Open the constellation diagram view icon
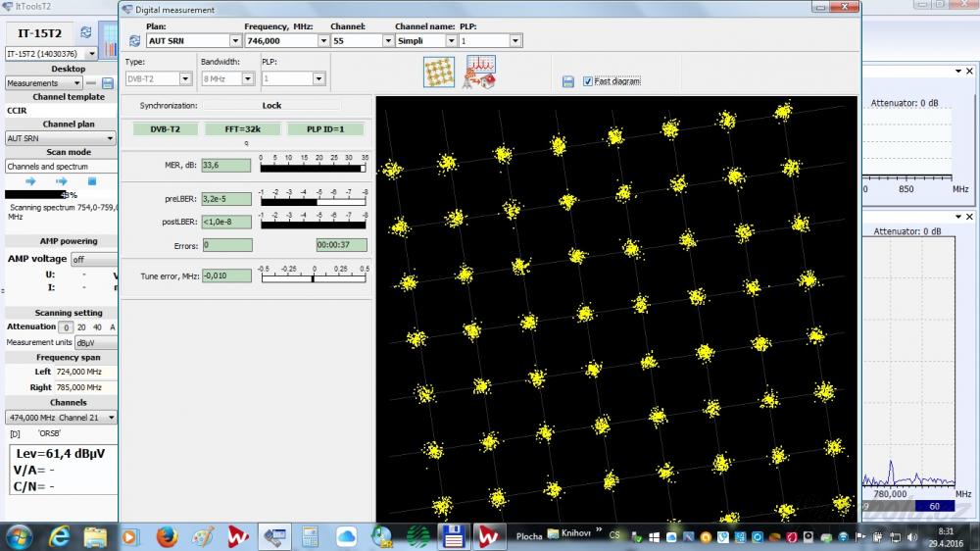Screen dimensions: 980x551 point(439,72)
